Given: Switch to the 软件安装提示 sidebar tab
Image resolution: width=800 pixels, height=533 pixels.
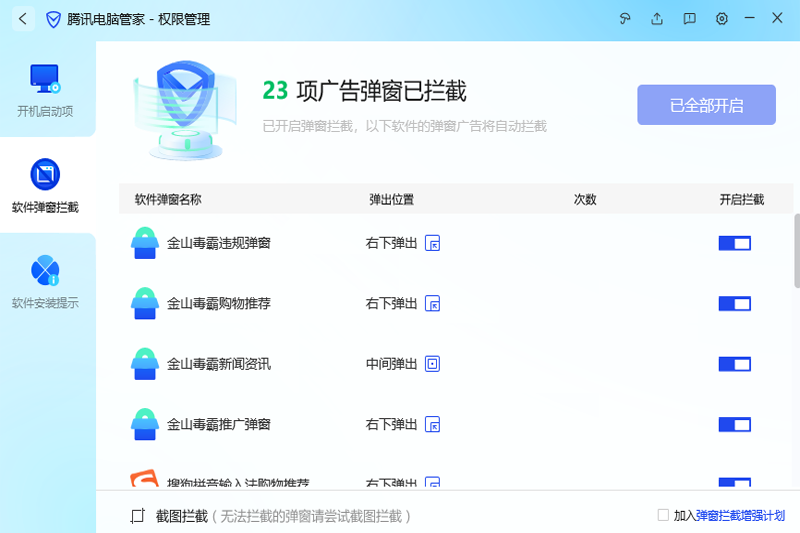Looking at the screenshot, I should click(x=46, y=281).
